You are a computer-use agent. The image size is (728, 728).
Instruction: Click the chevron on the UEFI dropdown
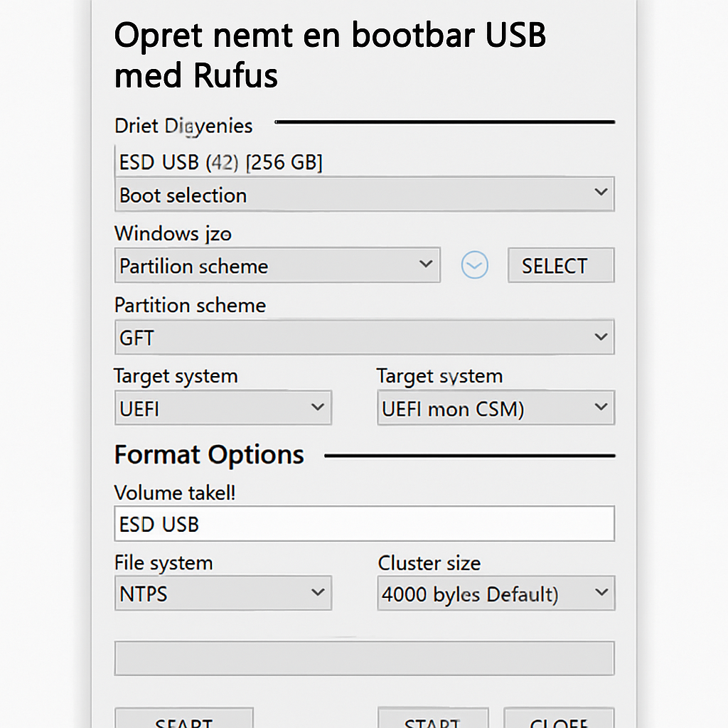[x=318, y=407]
